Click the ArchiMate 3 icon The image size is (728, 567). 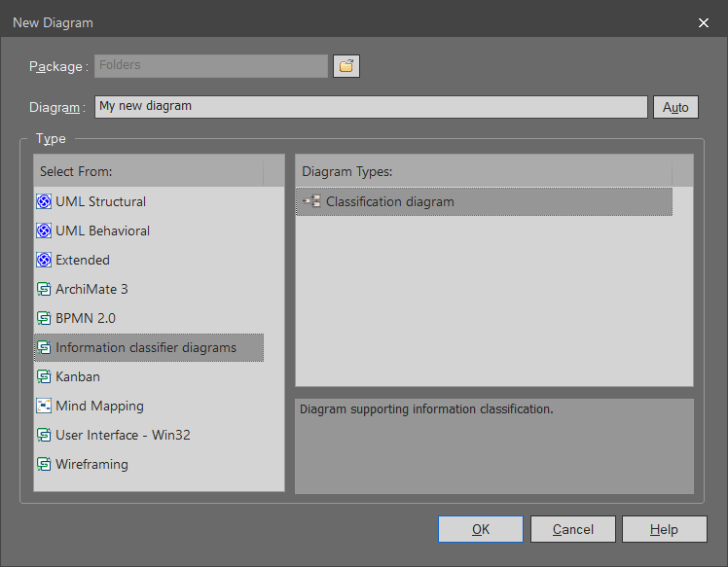click(x=44, y=290)
